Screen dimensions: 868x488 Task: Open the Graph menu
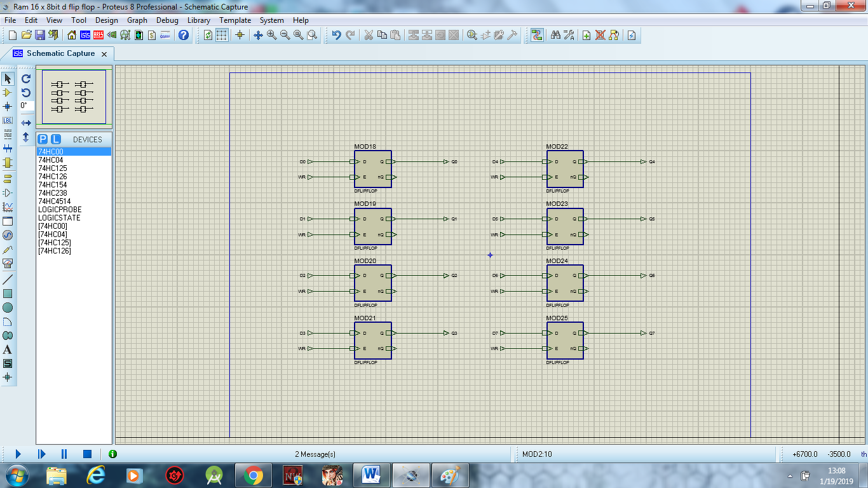[x=137, y=20]
